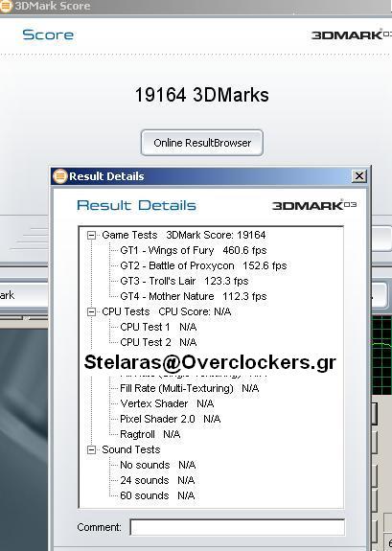Click the Game Tests 3DMark Score label

pos(184,235)
